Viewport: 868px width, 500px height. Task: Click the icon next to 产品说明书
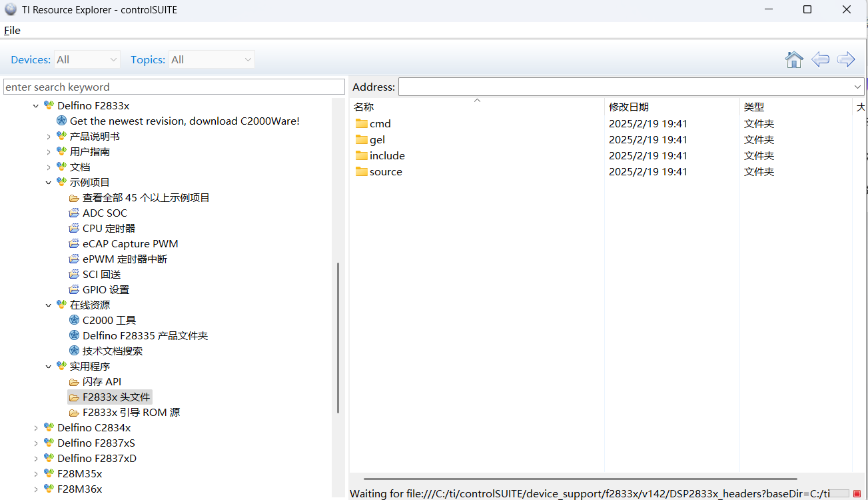coord(61,136)
